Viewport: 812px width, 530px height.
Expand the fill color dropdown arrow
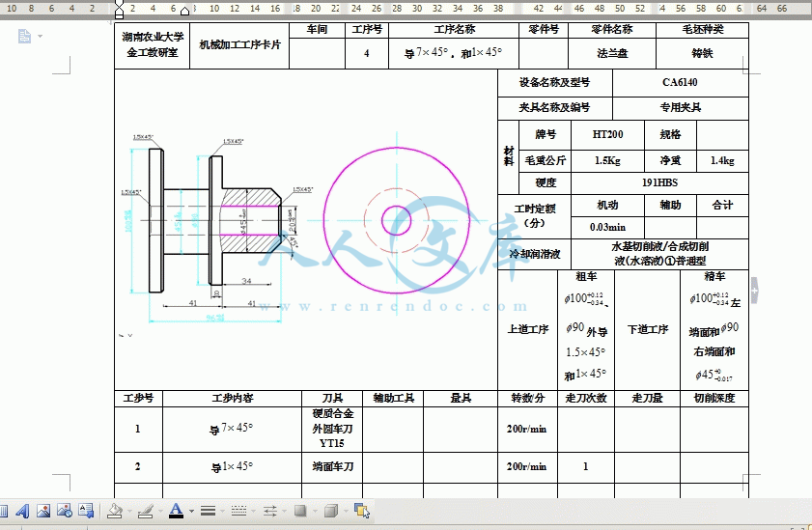click(x=129, y=512)
